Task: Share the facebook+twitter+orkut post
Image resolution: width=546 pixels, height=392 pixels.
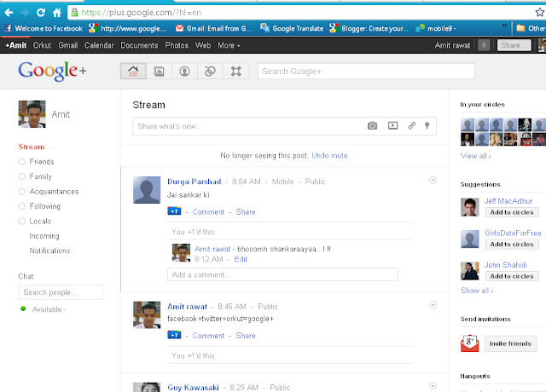Action: point(246,336)
